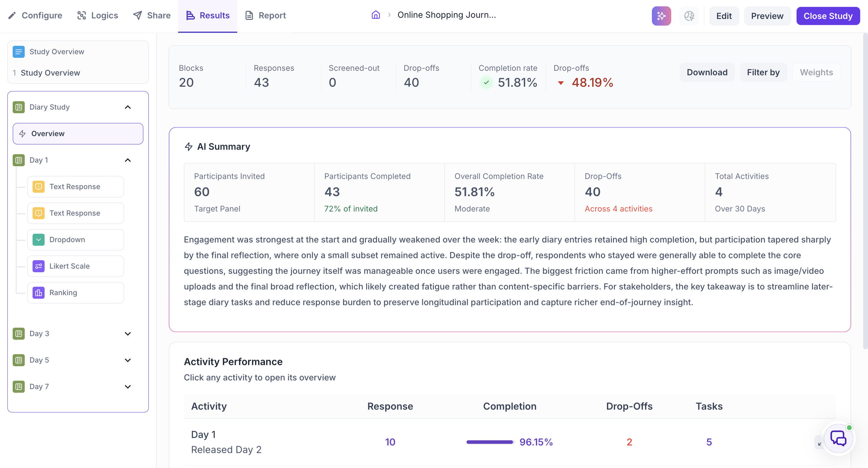Click the home breadcrumb icon
This screenshot has height=468, width=868.
(375, 15)
